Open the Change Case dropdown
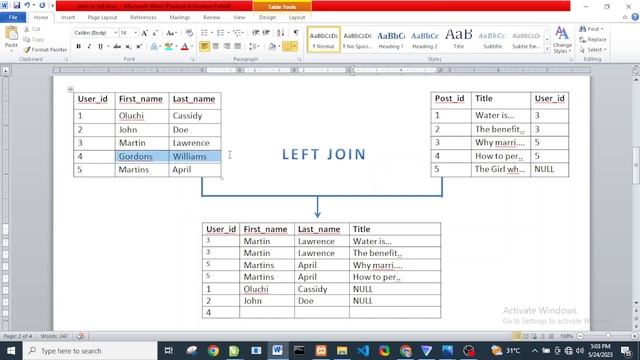 pyautogui.click(x=171, y=33)
